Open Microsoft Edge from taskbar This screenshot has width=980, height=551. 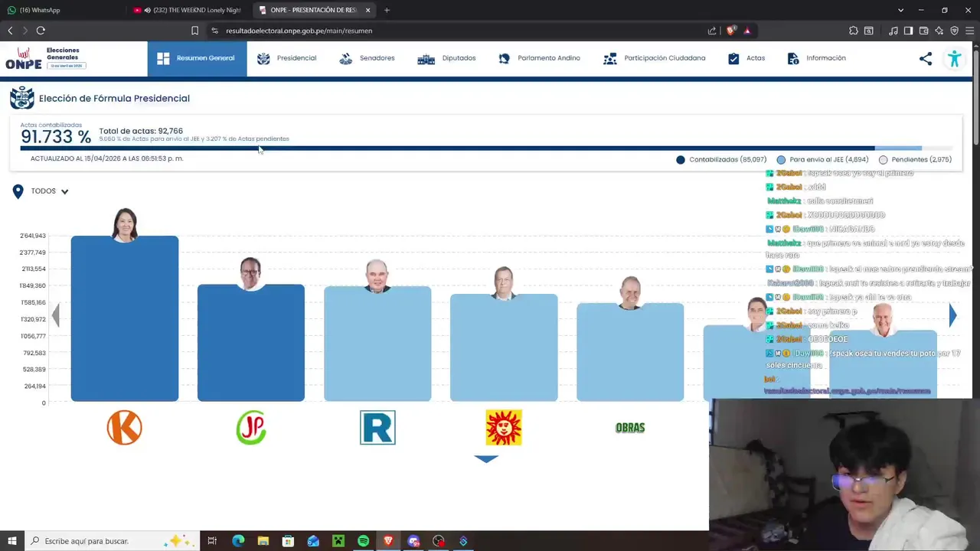point(238,541)
